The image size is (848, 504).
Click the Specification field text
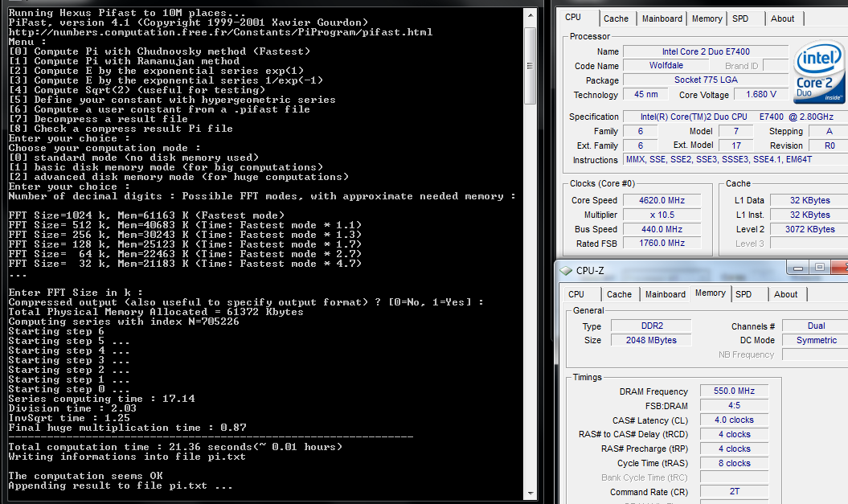(x=735, y=117)
